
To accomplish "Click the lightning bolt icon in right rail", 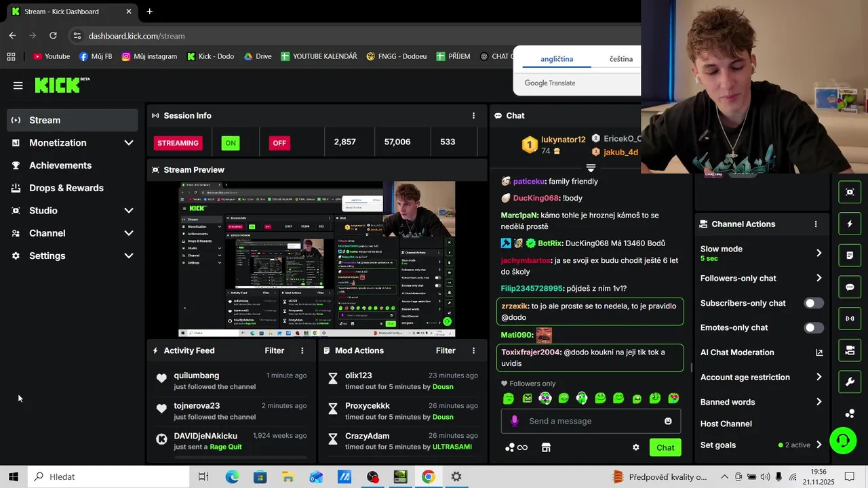I will [850, 224].
